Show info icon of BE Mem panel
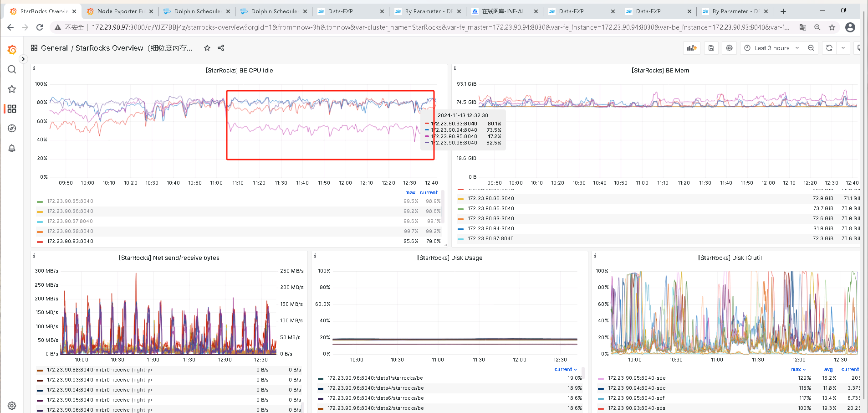 click(455, 68)
